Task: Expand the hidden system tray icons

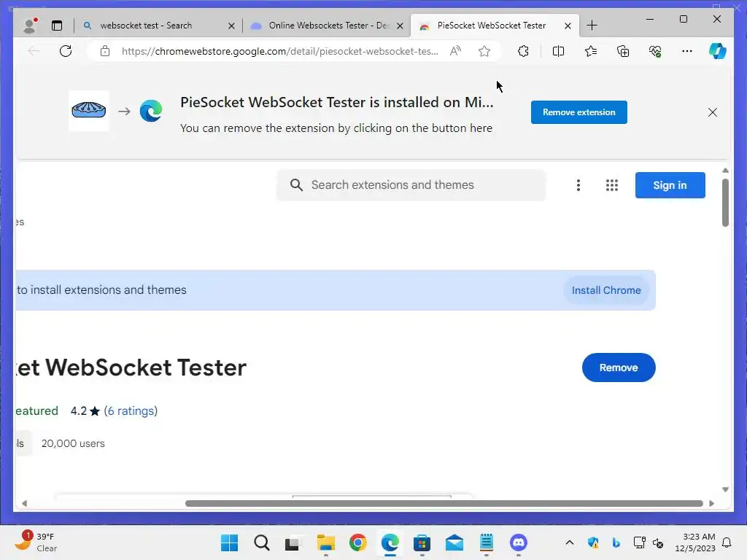Action: tap(569, 542)
